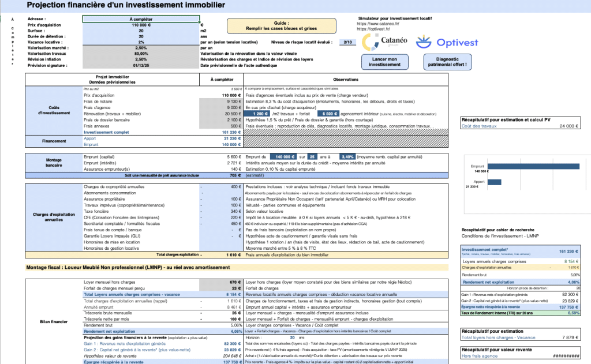Select the Taxe foncière 340 € cell
Screen dimensions: 591x364
coord(221,211)
